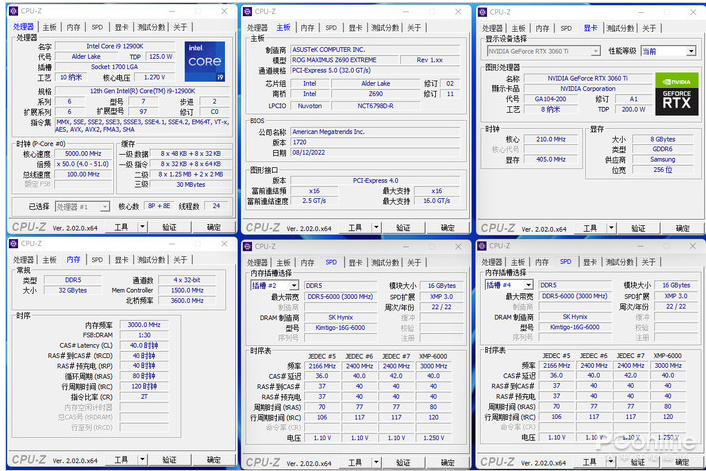This screenshot has width=706, height=471.
Task: Click CPU-Z title icon in the memory window
Action: coord(11,243)
